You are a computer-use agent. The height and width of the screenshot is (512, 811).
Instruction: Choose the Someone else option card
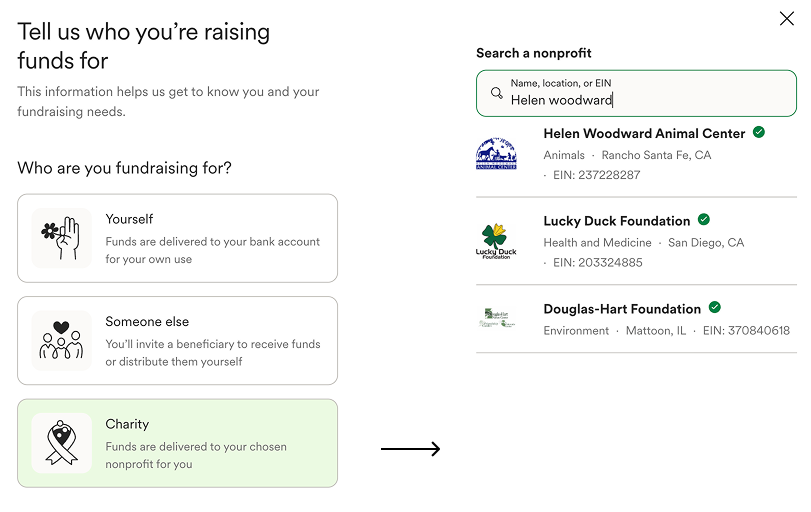(x=177, y=340)
